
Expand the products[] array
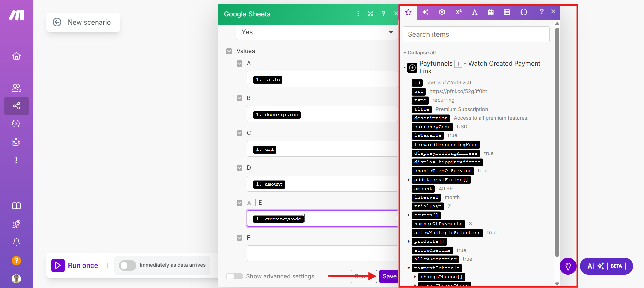coord(409,241)
